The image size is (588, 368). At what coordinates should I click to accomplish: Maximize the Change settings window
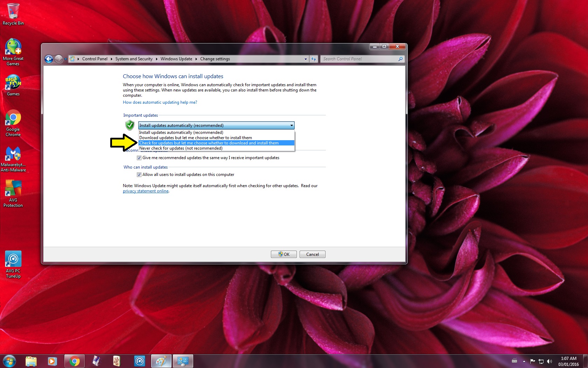point(384,46)
